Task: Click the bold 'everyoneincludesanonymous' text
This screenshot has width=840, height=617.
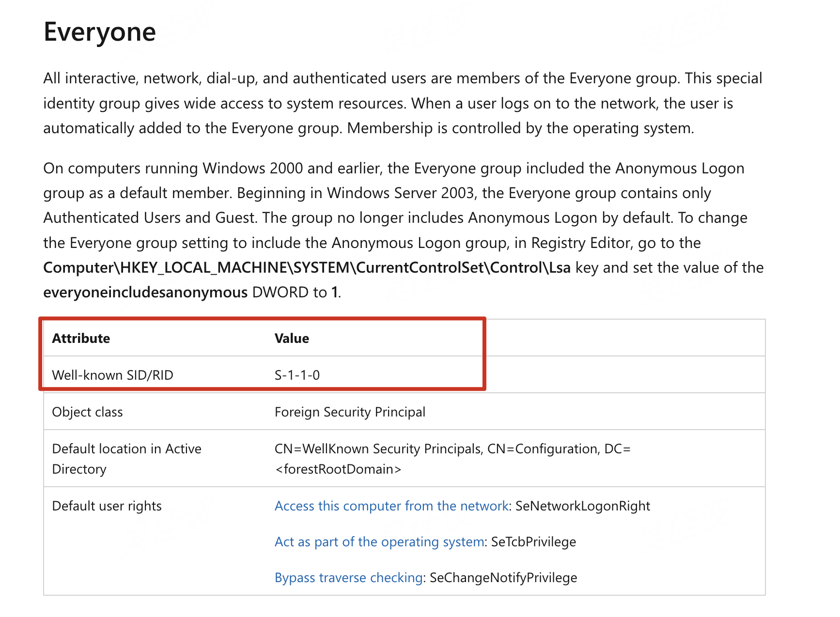Action: [145, 292]
